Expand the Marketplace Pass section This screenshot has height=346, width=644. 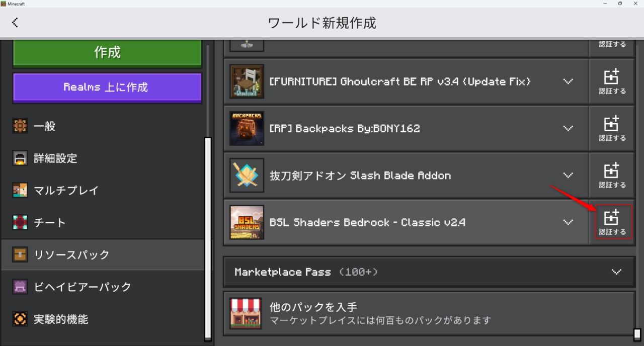pos(429,272)
